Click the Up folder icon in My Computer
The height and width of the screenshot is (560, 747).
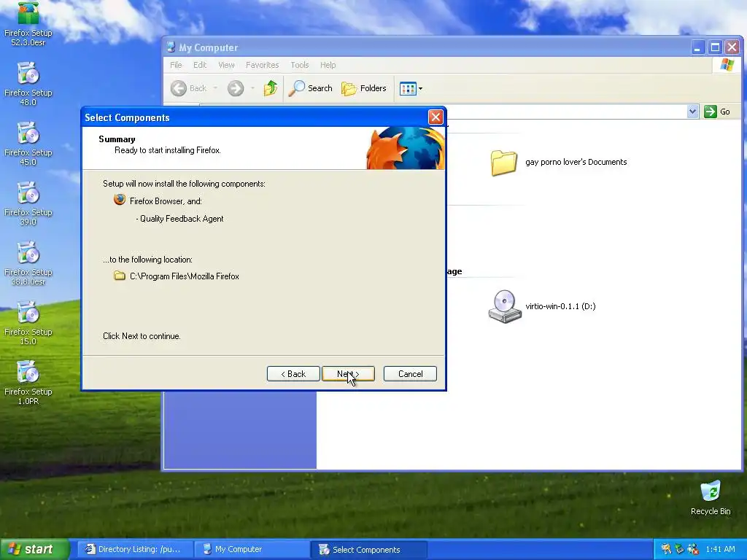tap(271, 88)
